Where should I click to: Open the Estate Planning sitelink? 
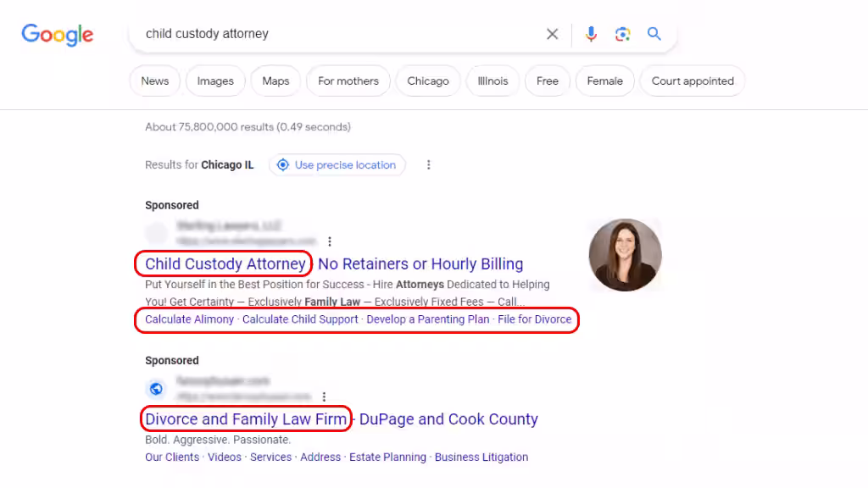click(387, 457)
